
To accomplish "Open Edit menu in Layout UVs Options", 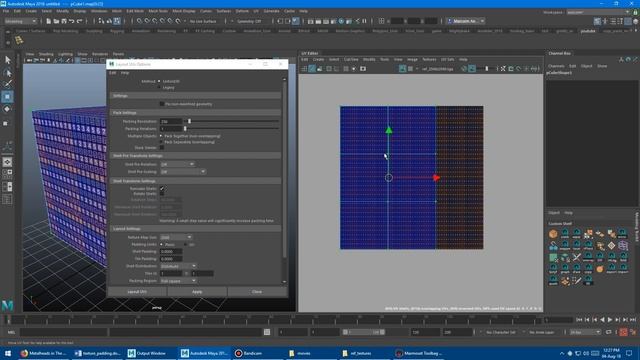I will click(113, 73).
